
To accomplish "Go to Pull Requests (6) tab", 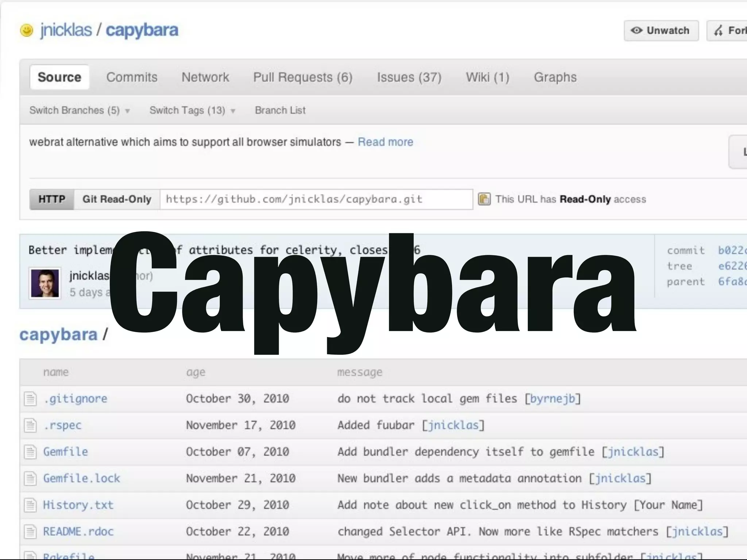I will pos(303,77).
